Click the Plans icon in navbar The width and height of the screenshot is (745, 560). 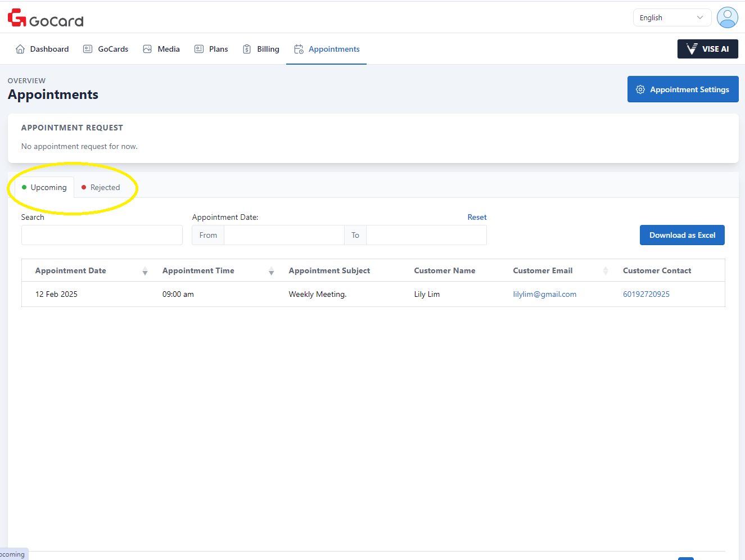199,49
